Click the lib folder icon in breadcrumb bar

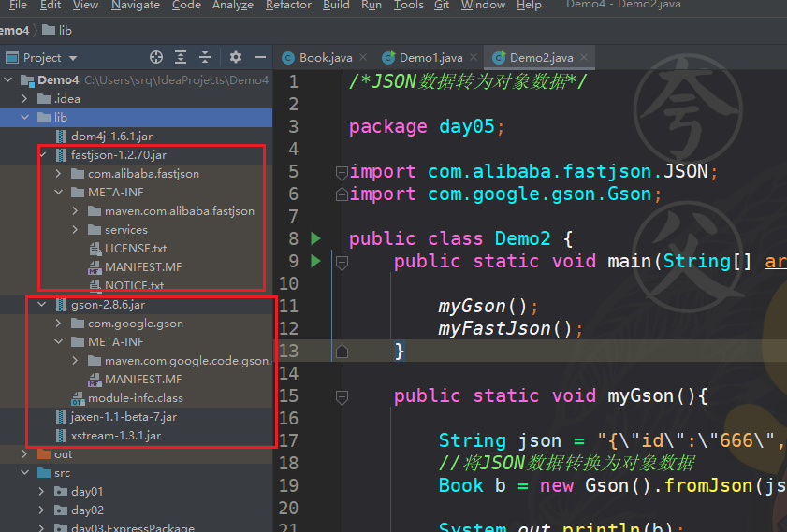pos(49,30)
